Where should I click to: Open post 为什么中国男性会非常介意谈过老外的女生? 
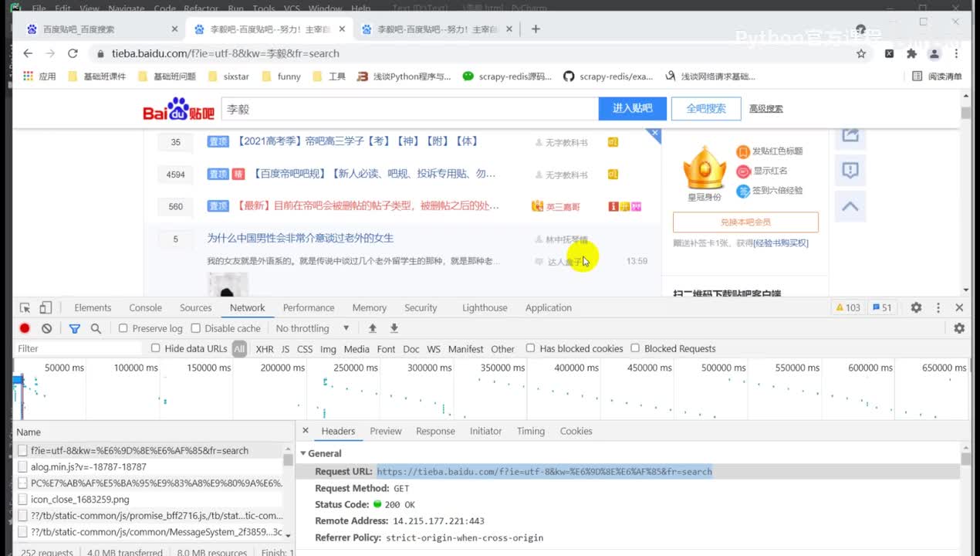300,238
